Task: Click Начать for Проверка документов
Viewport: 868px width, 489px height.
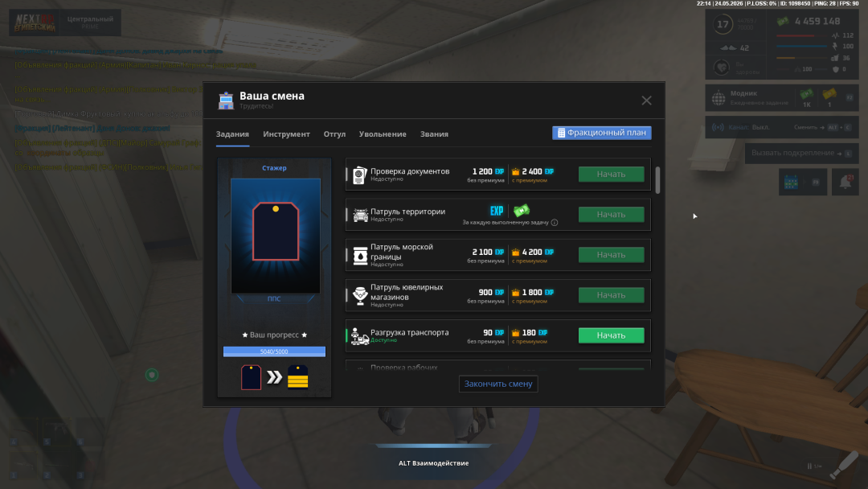Action: [x=611, y=175]
